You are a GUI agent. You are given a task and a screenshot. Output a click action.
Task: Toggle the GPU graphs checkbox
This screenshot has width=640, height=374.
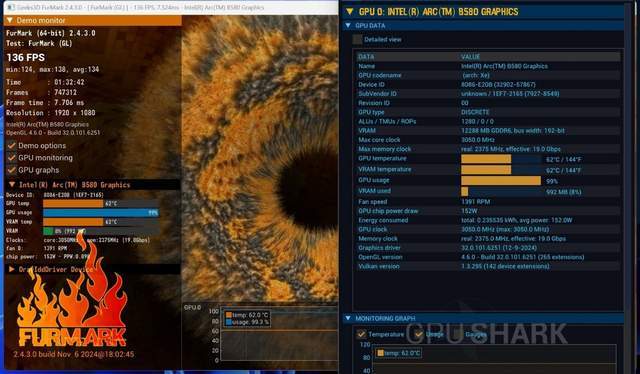click(11, 170)
